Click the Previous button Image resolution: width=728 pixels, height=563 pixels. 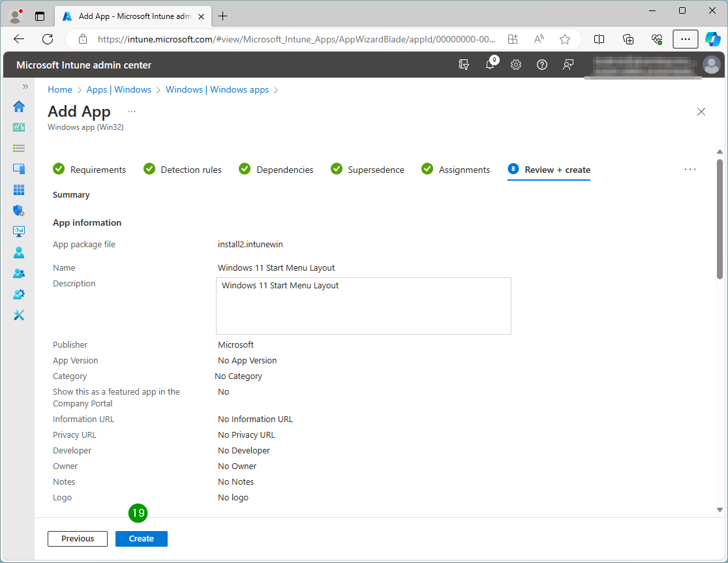[78, 539]
